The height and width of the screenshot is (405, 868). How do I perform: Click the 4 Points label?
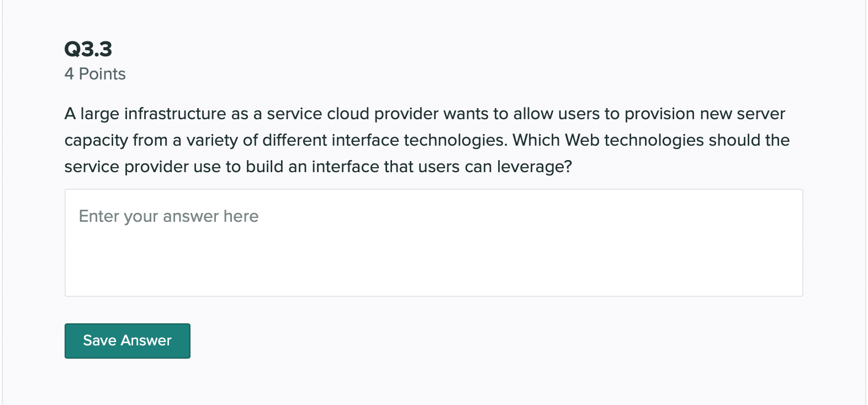[x=95, y=74]
